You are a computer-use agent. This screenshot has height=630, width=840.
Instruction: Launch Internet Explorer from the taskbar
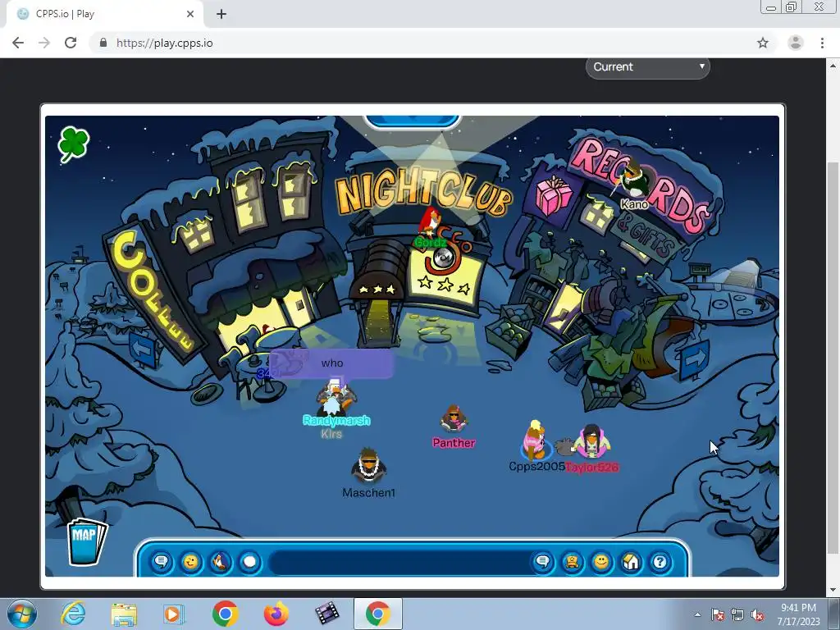pos(73,614)
